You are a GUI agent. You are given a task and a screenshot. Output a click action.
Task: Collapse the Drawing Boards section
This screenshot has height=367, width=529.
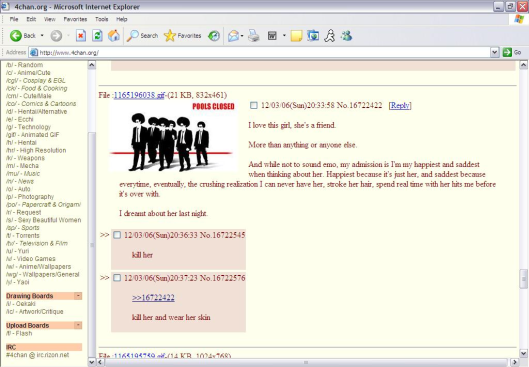tap(78, 296)
